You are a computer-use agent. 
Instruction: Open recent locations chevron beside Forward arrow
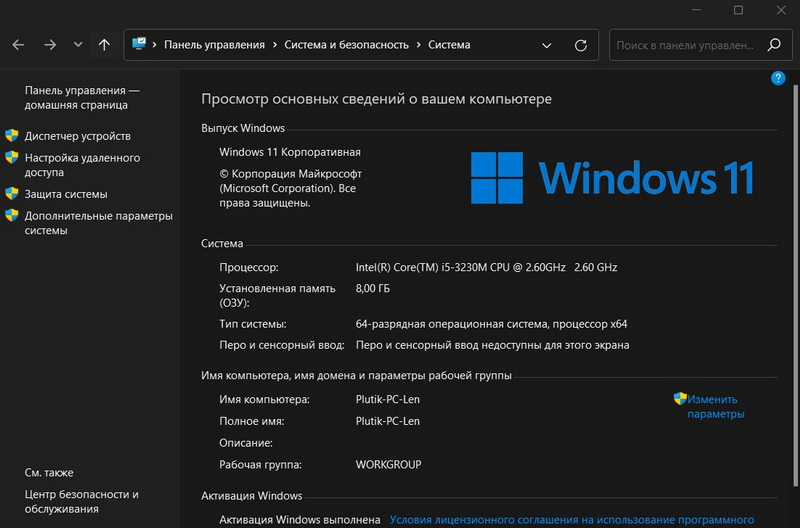pos(76,45)
